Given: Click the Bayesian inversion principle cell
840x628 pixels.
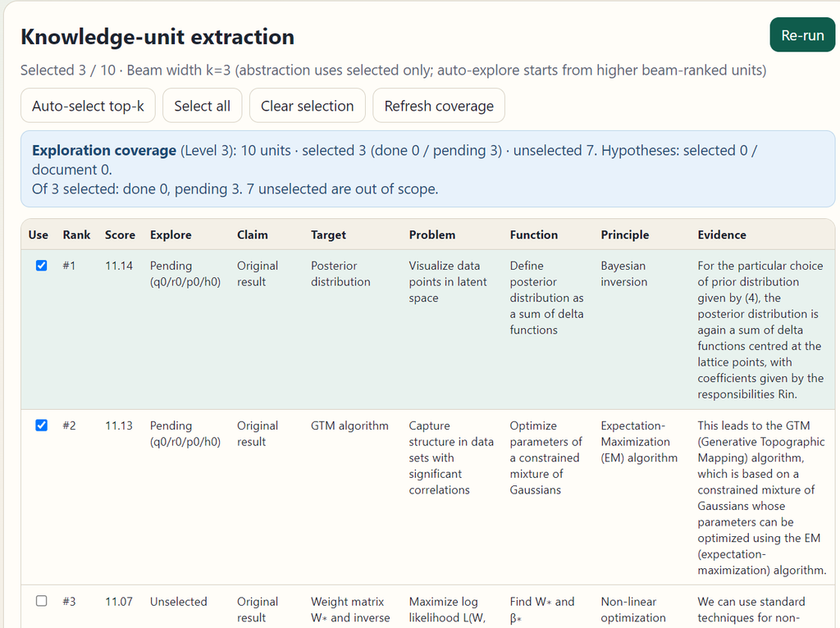Looking at the screenshot, I should (x=623, y=274).
